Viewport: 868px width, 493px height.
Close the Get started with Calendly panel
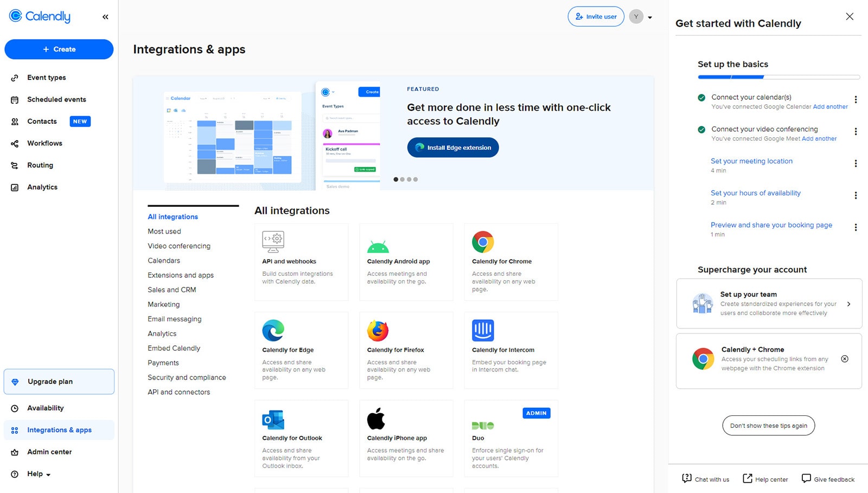(850, 17)
